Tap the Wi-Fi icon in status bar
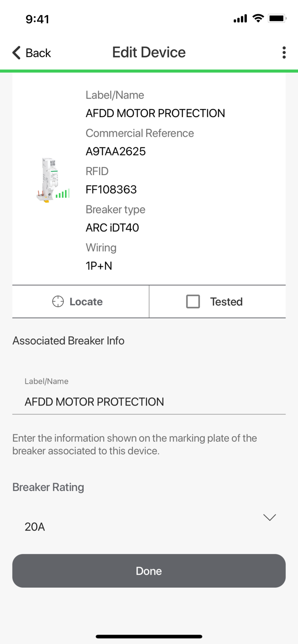Image resolution: width=298 pixels, height=644 pixels. click(x=258, y=18)
